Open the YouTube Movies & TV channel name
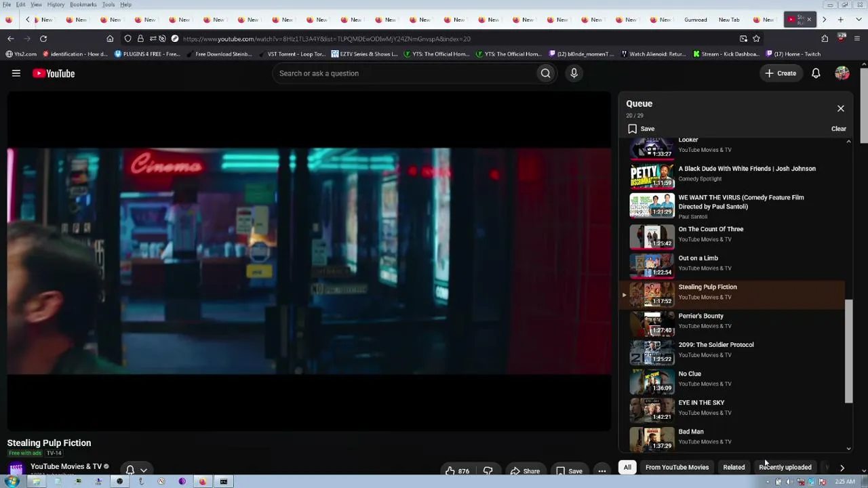868x488 pixels. (x=66, y=466)
